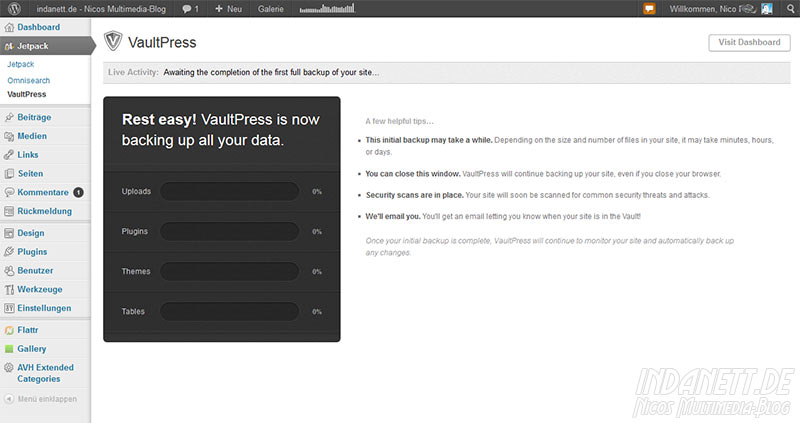The height and width of the screenshot is (423, 800).
Task: Click the Kommentare speech bubble icon
Action: coord(9,192)
